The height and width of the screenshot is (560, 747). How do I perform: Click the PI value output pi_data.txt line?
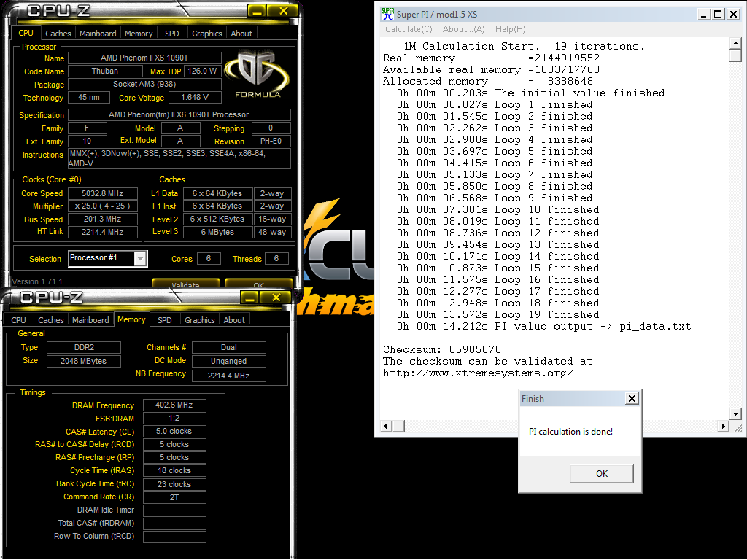point(544,326)
